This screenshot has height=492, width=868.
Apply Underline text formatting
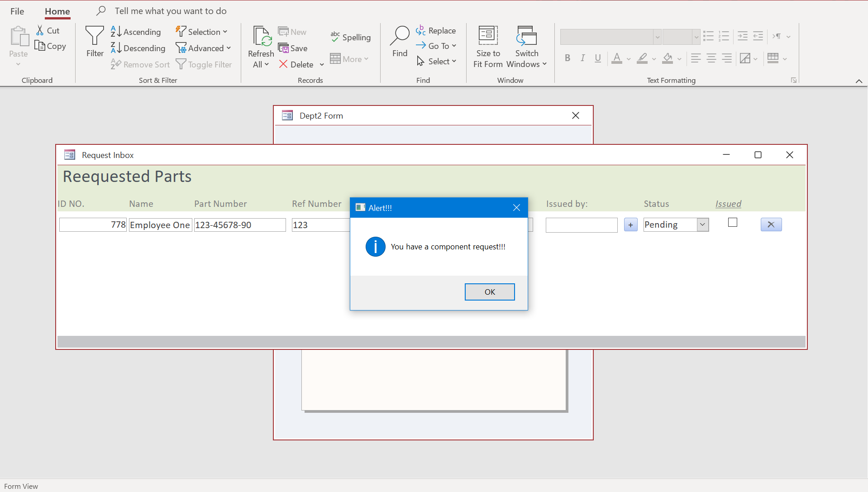(x=598, y=58)
